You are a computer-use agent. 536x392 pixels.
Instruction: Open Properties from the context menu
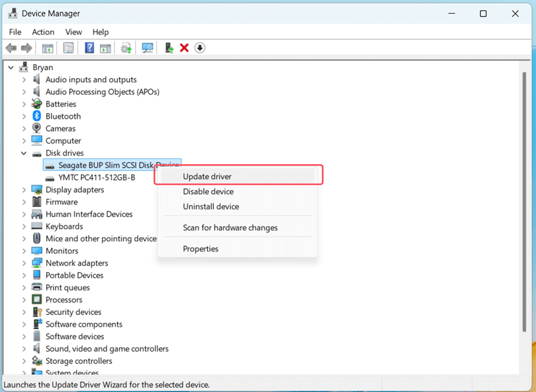coord(201,248)
